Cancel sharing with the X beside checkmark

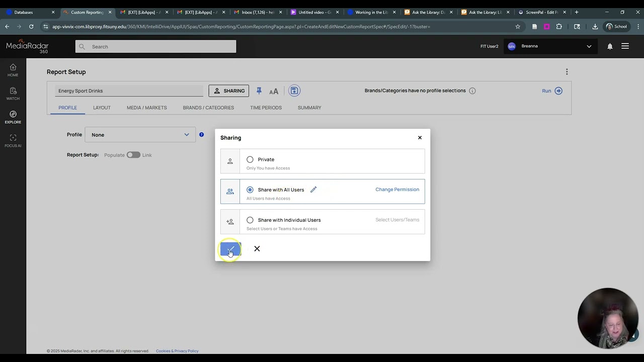(257, 249)
